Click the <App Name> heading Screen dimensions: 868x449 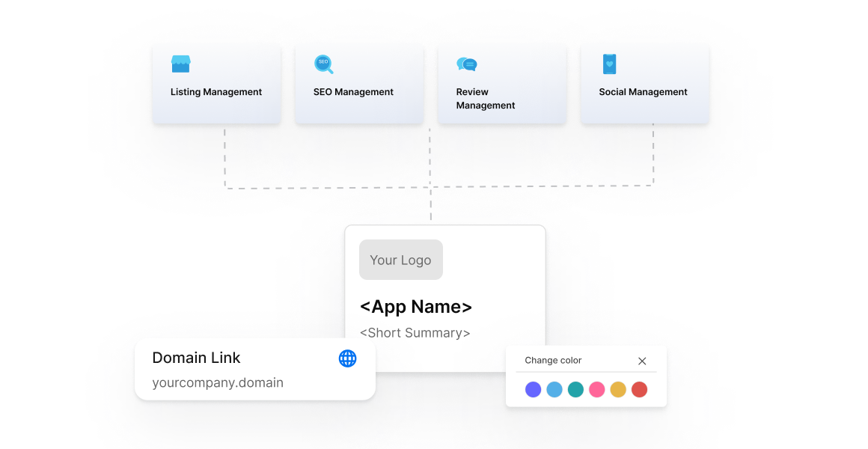tap(416, 307)
